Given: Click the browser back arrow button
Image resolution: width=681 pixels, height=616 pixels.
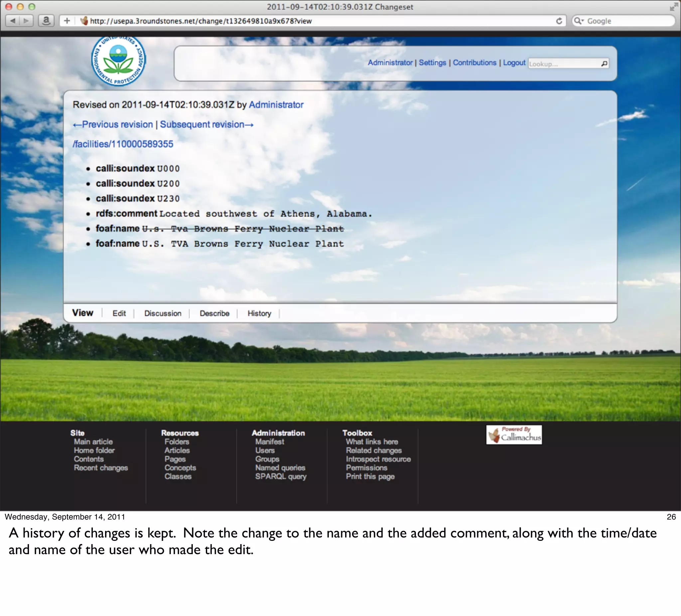Looking at the screenshot, I should click(x=13, y=21).
